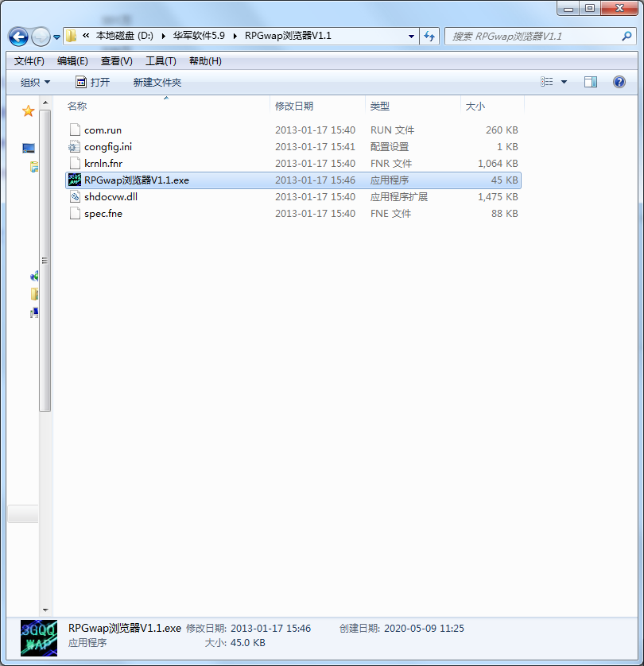Click RPGwap浏览器V1.1 in the address path
The width and height of the screenshot is (644, 666).
(x=288, y=36)
